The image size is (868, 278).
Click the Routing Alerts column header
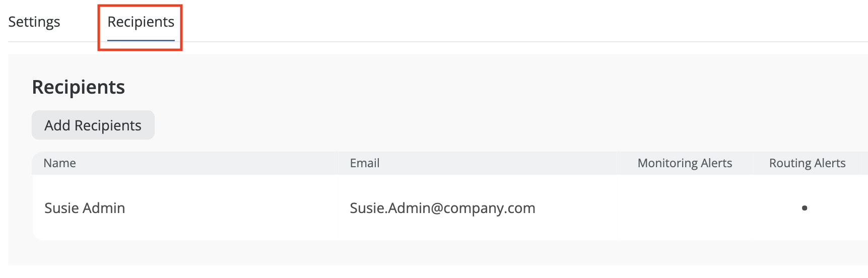(x=807, y=163)
